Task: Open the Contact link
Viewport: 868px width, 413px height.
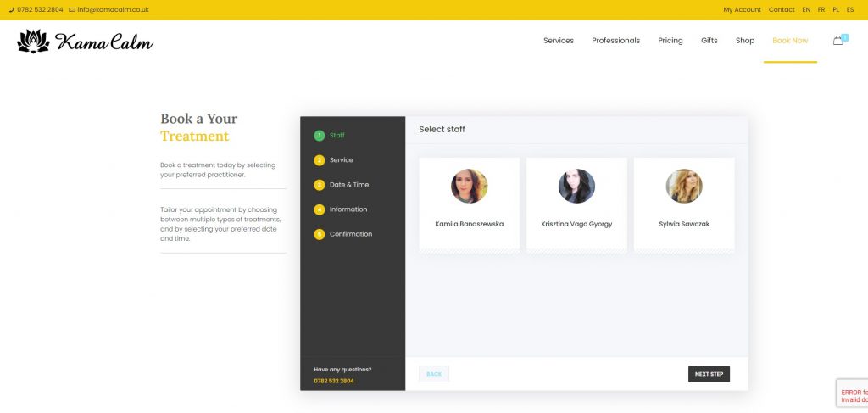Action: [782, 10]
